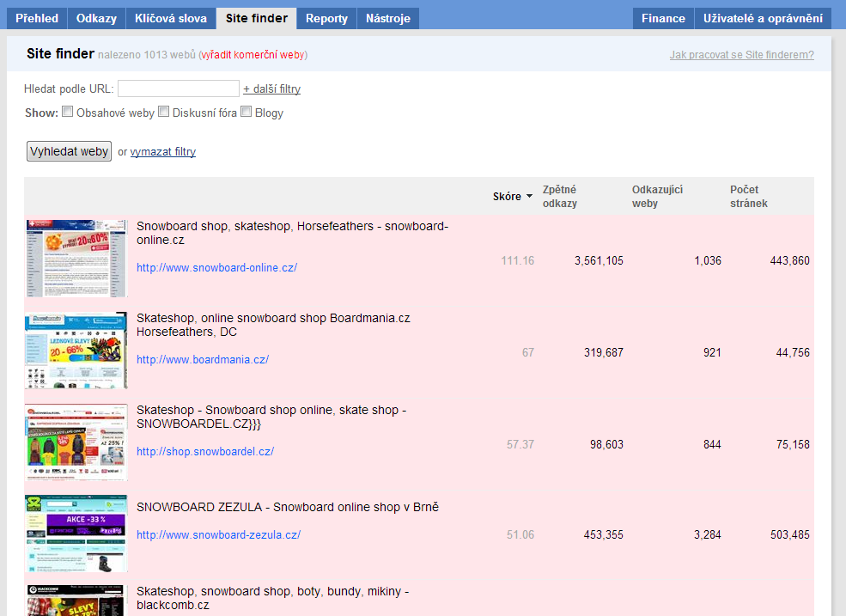The image size is (846, 616).
Task: Check the Blogy checkbox
Action: point(246,112)
